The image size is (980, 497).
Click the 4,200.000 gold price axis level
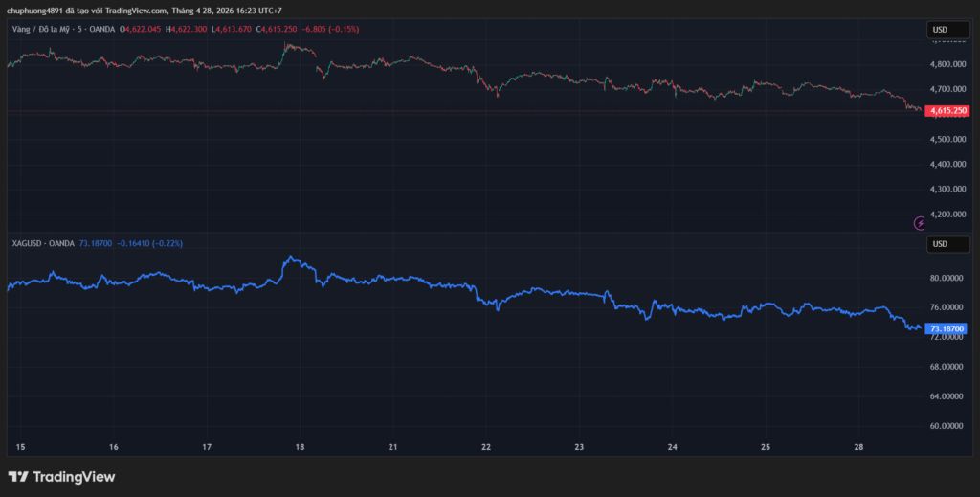pos(947,215)
